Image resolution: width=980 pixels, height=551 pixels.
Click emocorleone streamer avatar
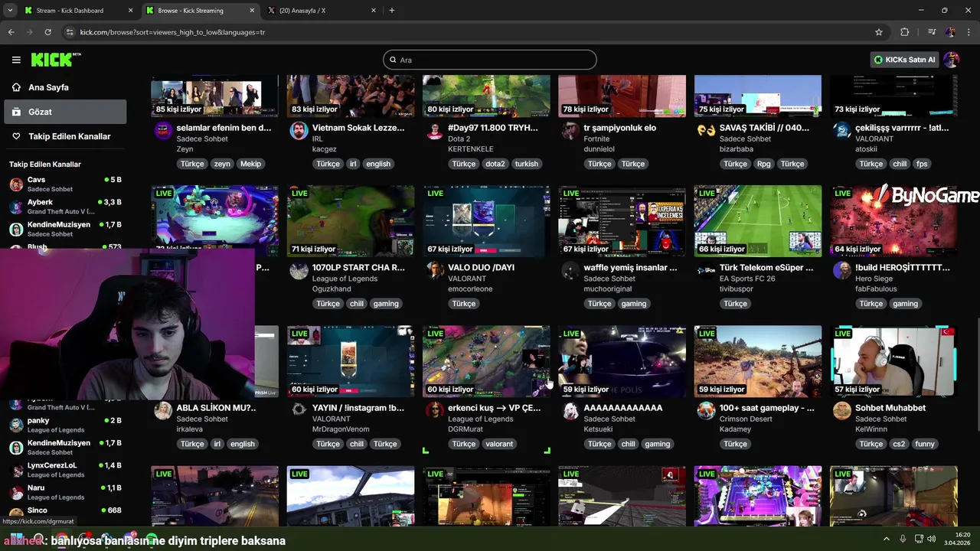[x=435, y=270]
